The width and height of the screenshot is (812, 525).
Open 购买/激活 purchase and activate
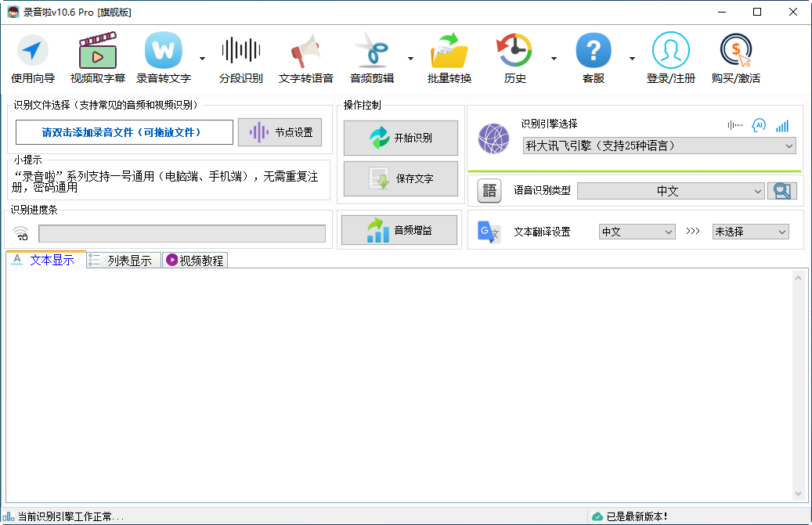click(x=736, y=58)
